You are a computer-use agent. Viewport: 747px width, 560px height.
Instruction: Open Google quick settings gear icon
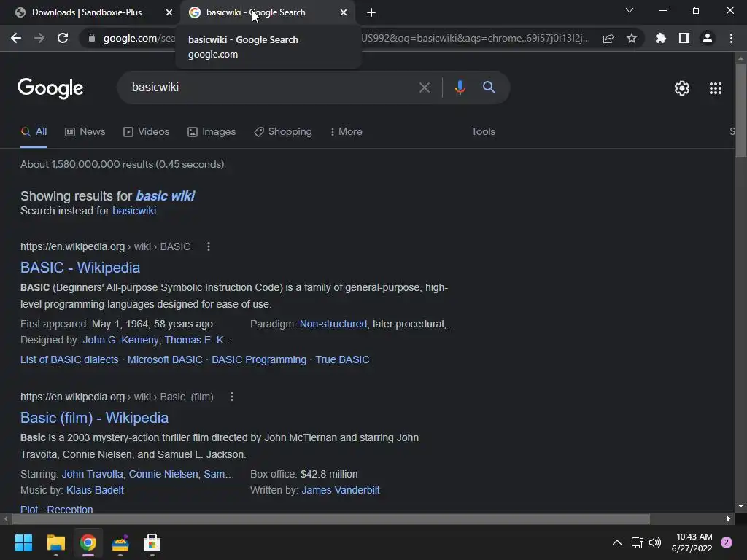682,88
